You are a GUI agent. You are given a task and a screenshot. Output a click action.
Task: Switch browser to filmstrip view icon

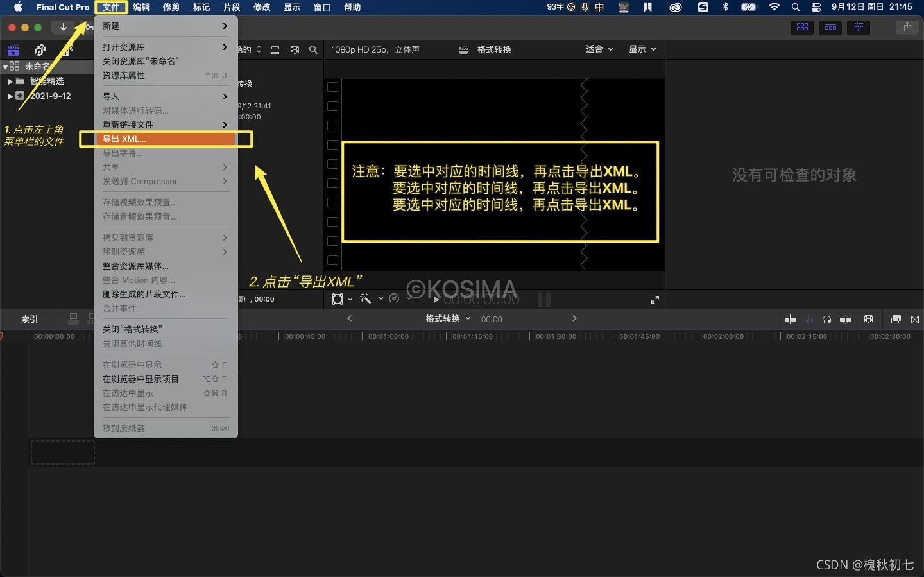pyautogui.click(x=295, y=49)
